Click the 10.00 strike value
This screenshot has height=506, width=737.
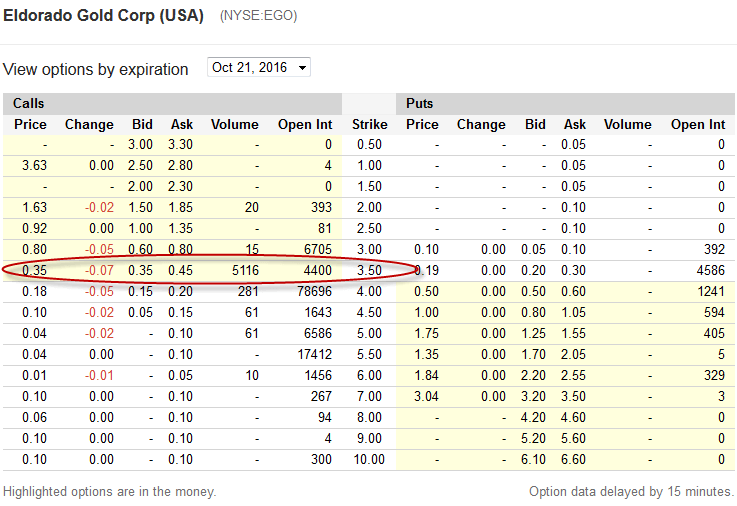point(369,459)
